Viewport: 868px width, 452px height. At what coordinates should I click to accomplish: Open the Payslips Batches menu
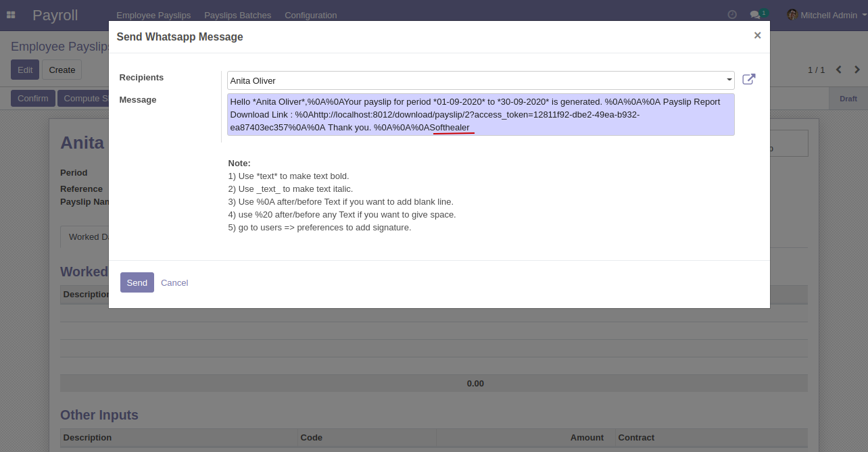pos(238,15)
